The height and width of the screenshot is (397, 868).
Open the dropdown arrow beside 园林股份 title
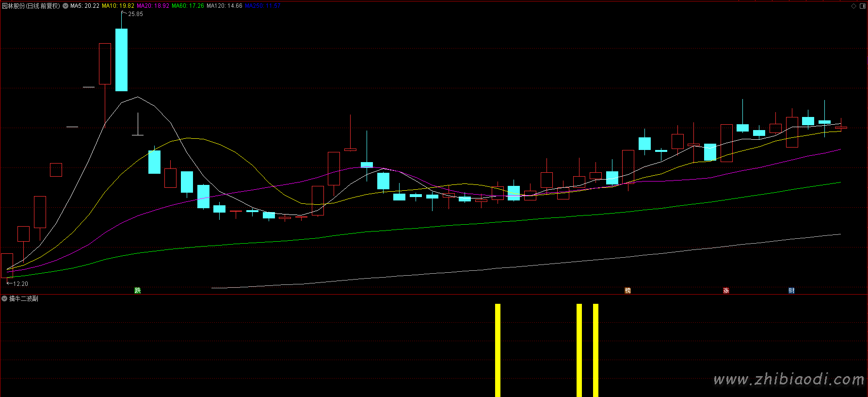point(65,6)
